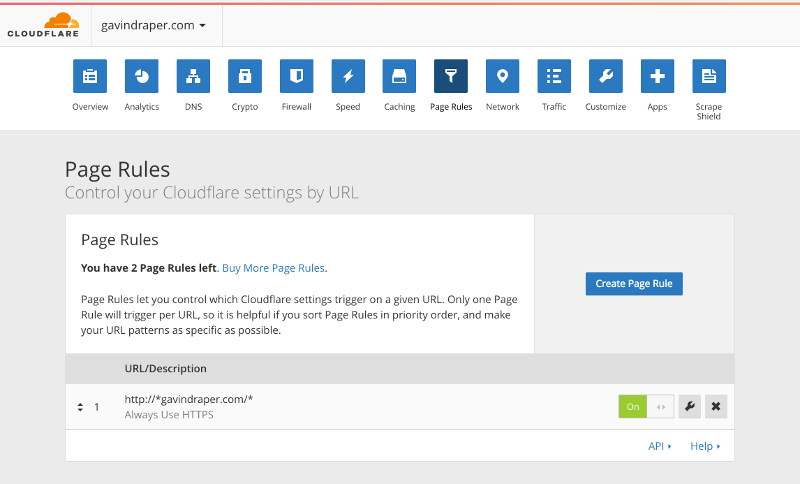Expand the gavindraper.com domain dropdown
The height and width of the screenshot is (484, 800).
pyautogui.click(x=153, y=25)
